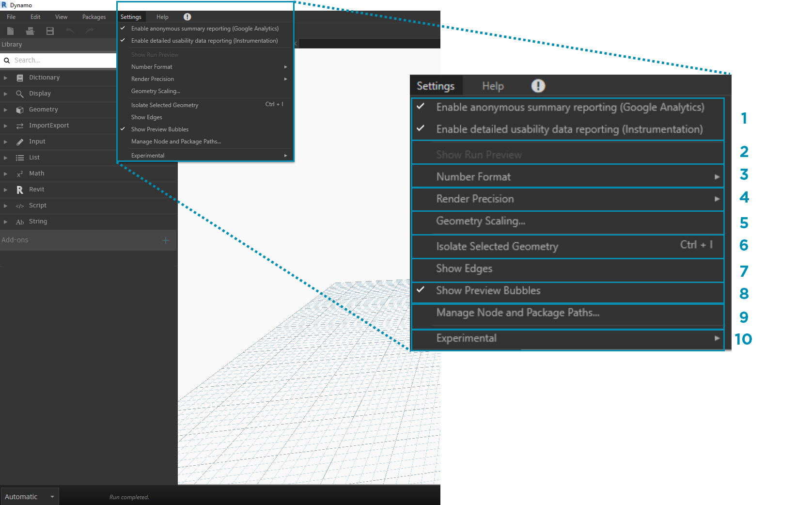Open the View menu

pyautogui.click(x=61, y=17)
